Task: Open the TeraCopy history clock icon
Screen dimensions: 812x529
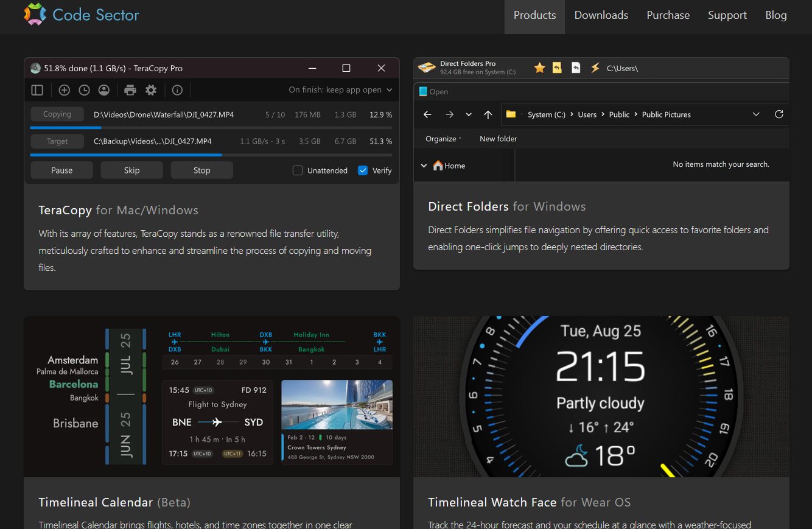Action: 84,90
